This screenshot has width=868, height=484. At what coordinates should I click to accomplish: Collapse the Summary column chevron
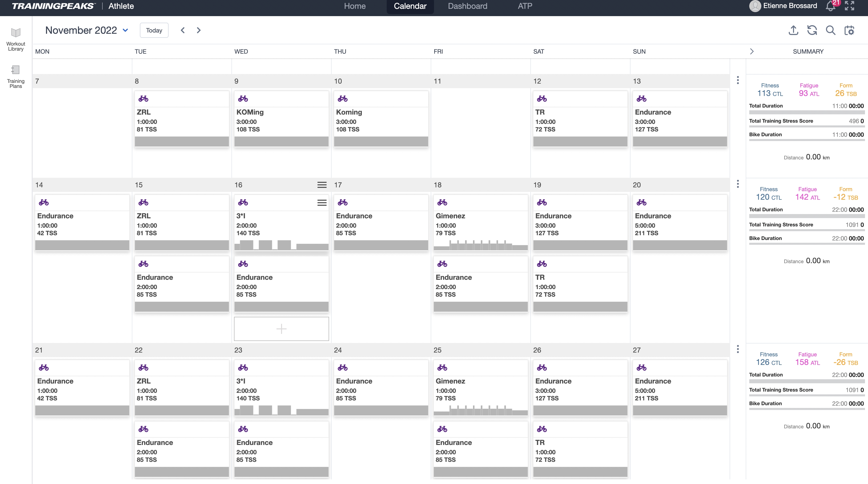(x=752, y=51)
